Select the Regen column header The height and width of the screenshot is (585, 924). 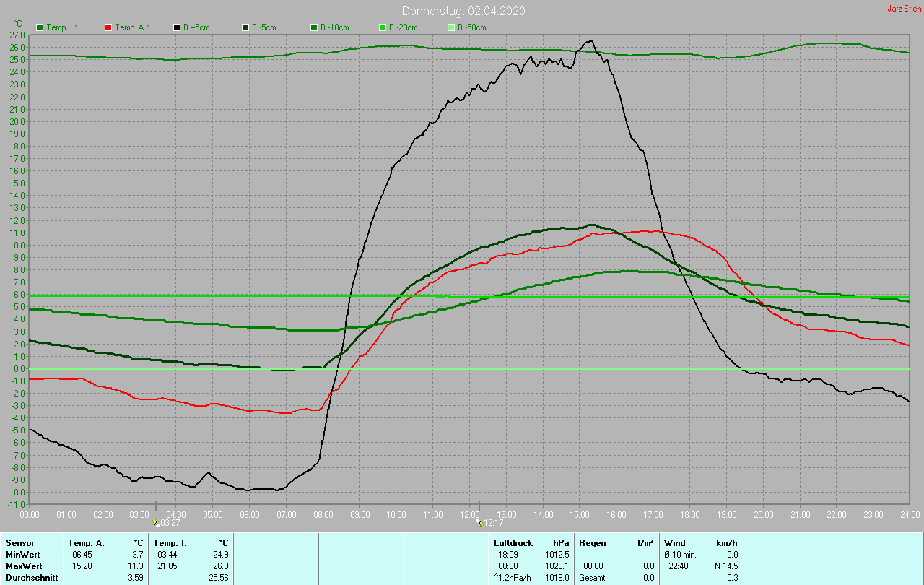pyautogui.click(x=592, y=542)
